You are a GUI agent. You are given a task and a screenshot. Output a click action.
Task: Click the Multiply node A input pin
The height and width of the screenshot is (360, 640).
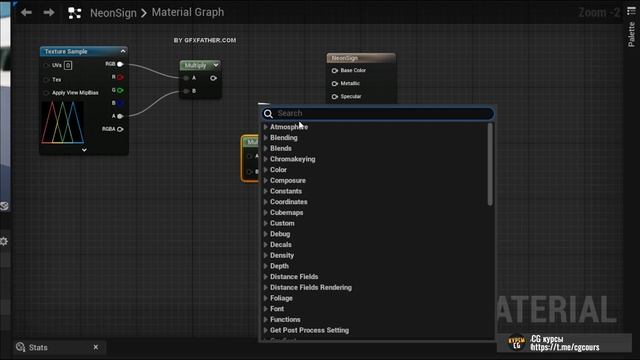click(186, 78)
